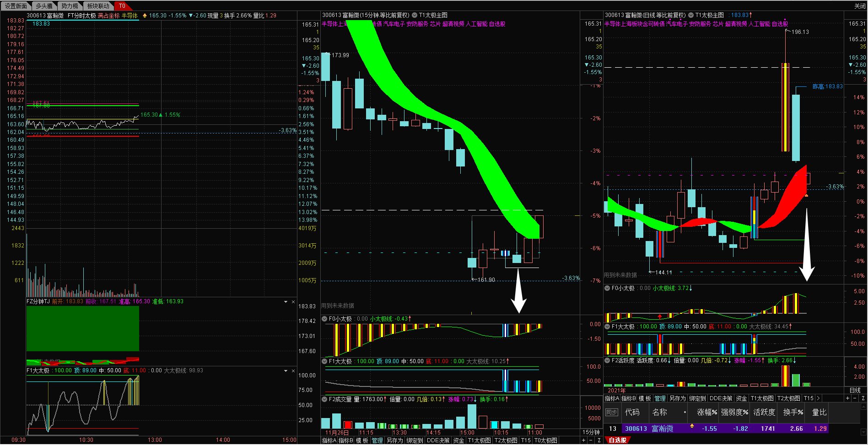
Task: Sort by 活跃度 column header
Action: click(764, 412)
